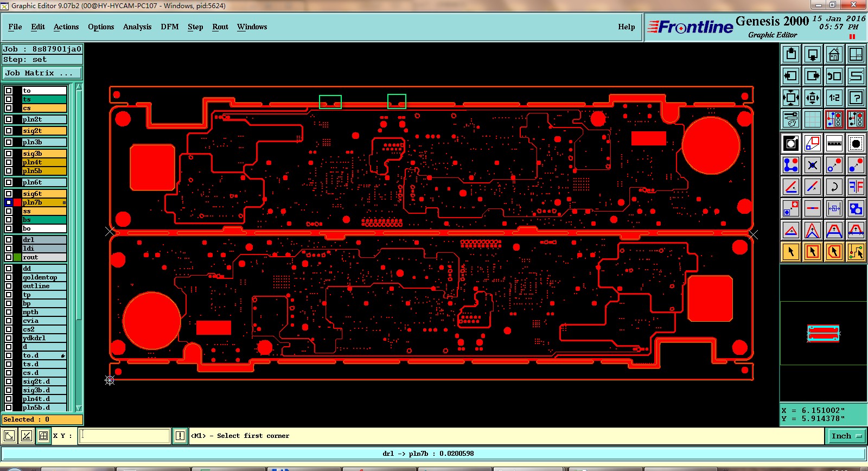Open the Inch units dropdown
The image size is (868, 471).
click(846, 436)
